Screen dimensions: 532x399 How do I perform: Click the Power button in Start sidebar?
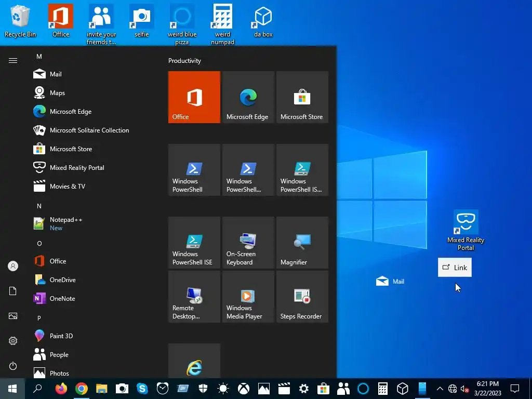[x=13, y=366]
